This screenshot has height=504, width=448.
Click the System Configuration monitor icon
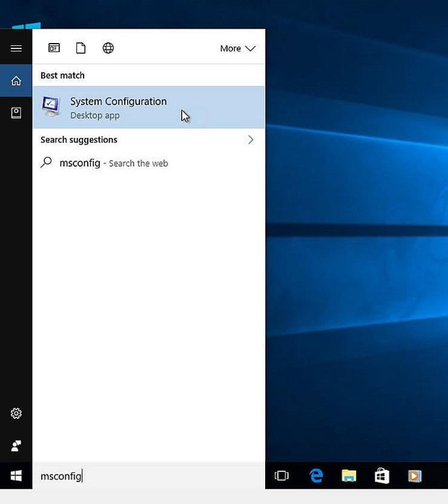point(51,107)
